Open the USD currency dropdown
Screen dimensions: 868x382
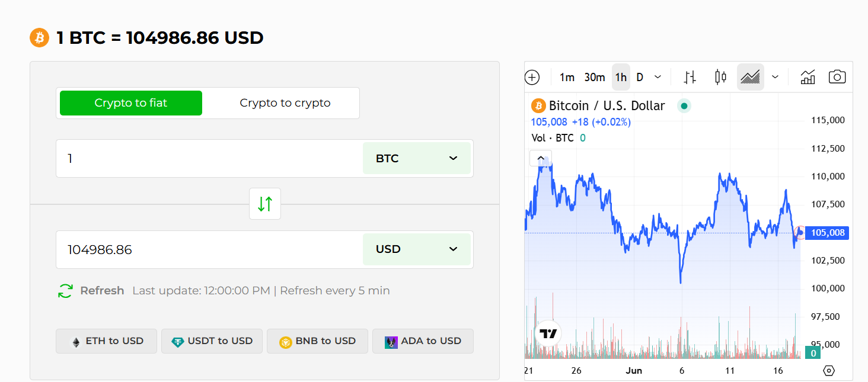click(417, 249)
